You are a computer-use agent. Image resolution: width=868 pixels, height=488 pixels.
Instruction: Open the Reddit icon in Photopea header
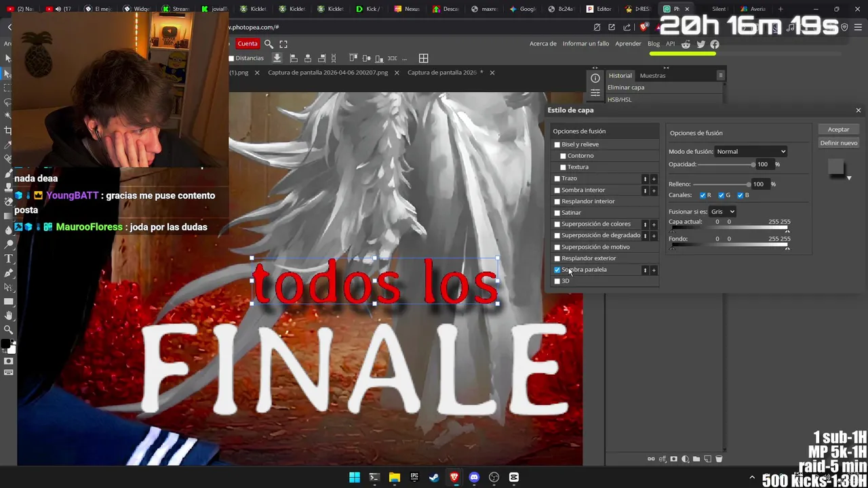[686, 44]
